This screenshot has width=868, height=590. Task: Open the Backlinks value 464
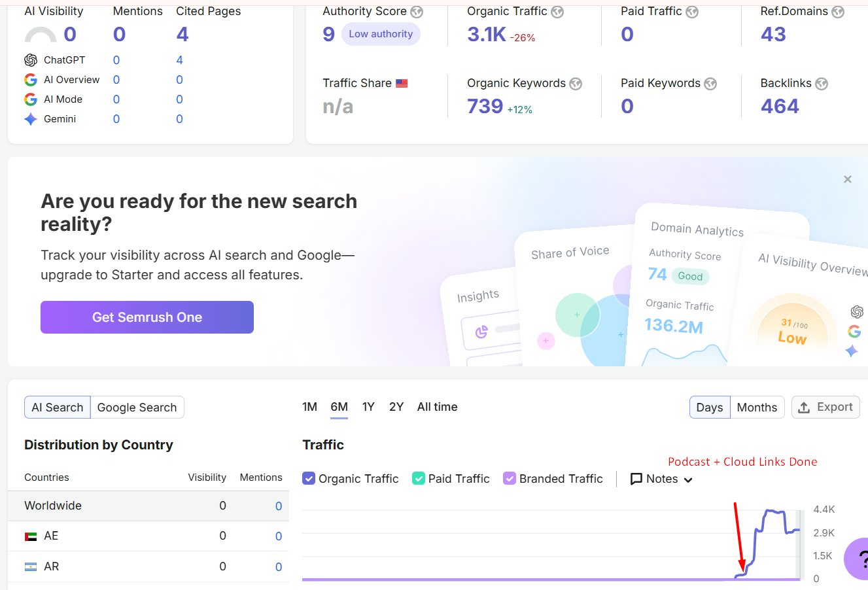[x=780, y=106]
